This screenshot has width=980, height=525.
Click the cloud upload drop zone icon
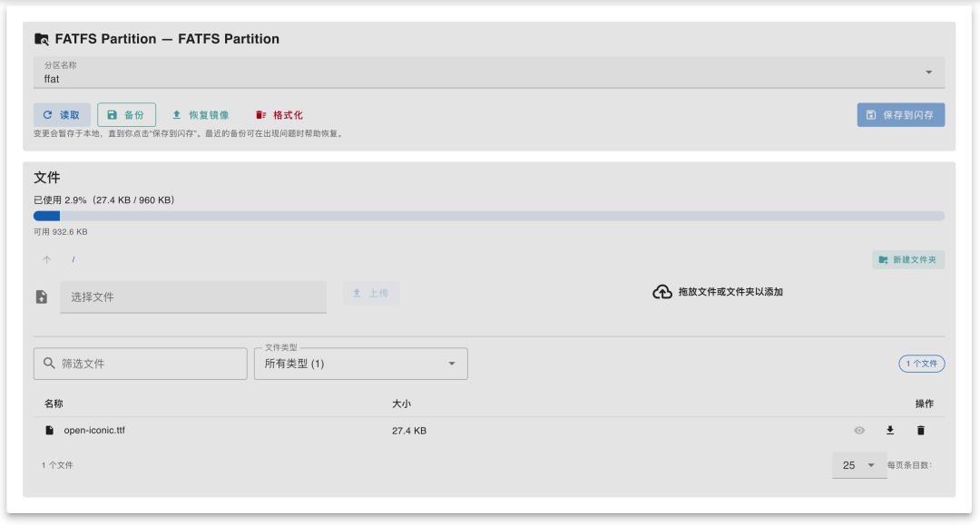pyautogui.click(x=661, y=292)
